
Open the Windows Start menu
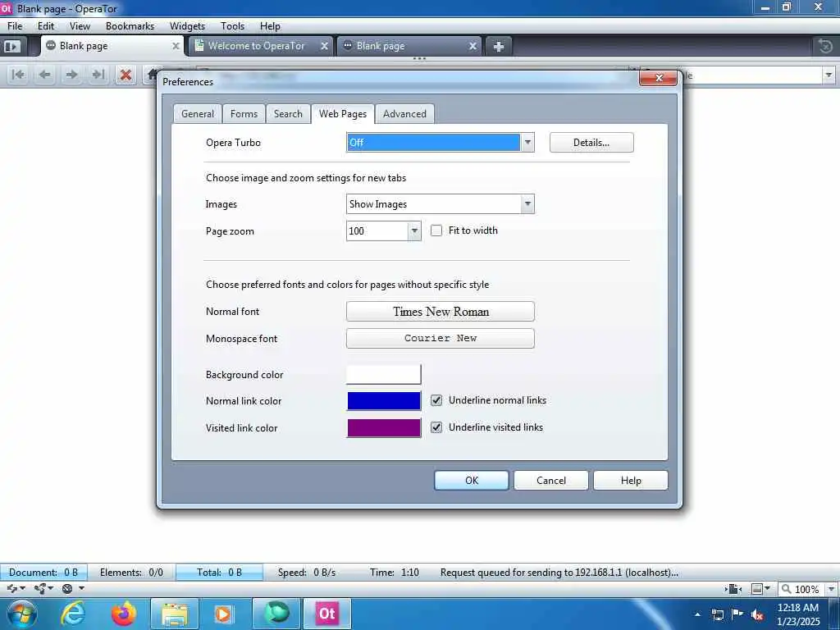pyautogui.click(x=21, y=614)
